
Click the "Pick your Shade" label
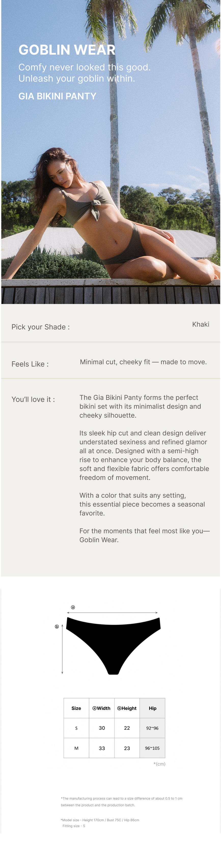click(x=40, y=327)
